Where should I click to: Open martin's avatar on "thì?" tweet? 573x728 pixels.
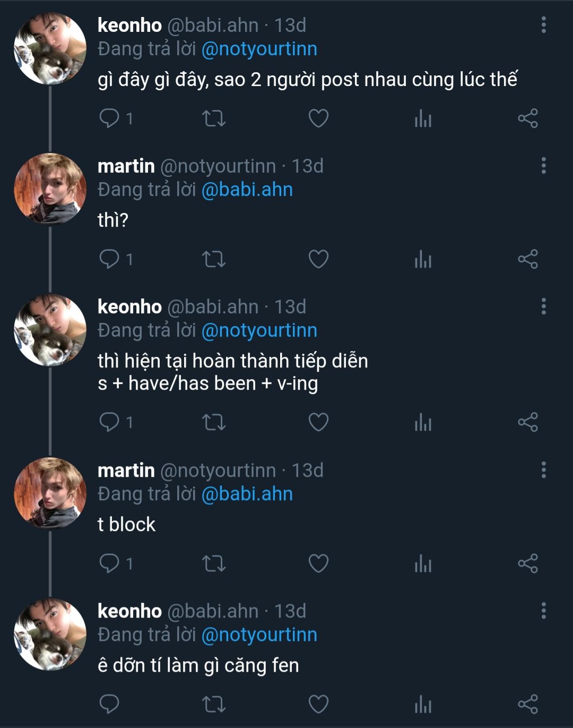click(50, 189)
